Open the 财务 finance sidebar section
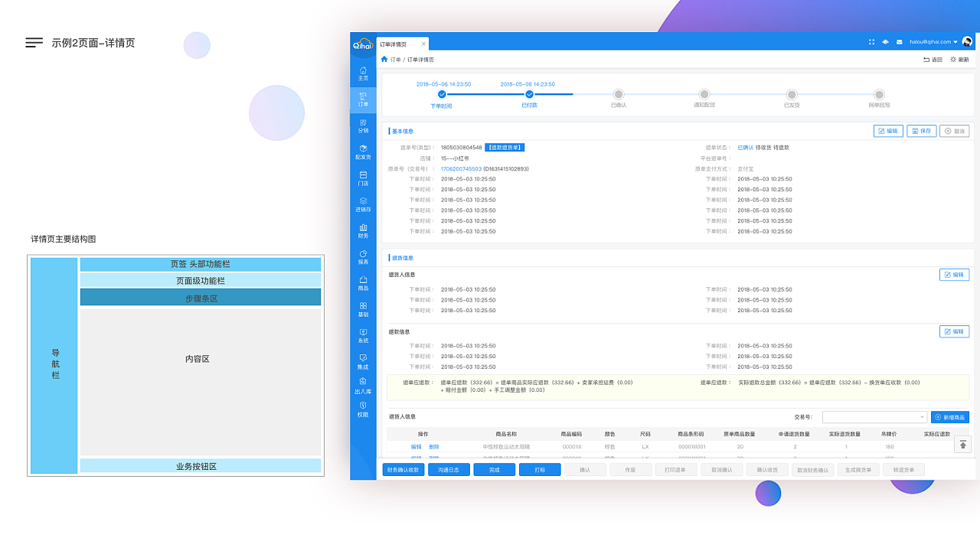 363,231
